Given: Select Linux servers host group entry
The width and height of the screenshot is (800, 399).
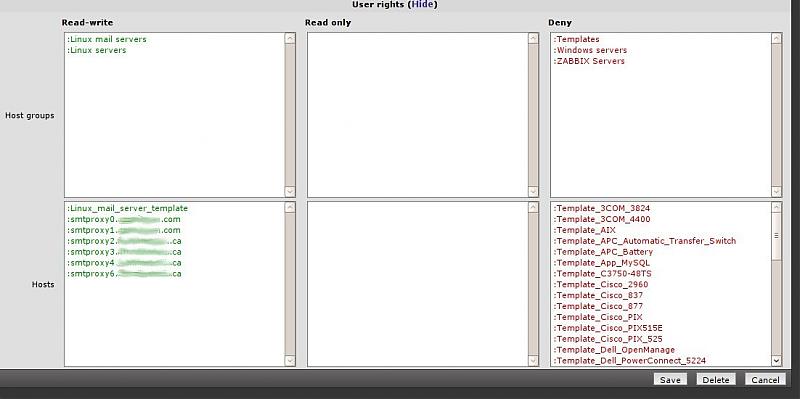Looking at the screenshot, I should [96, 50].
